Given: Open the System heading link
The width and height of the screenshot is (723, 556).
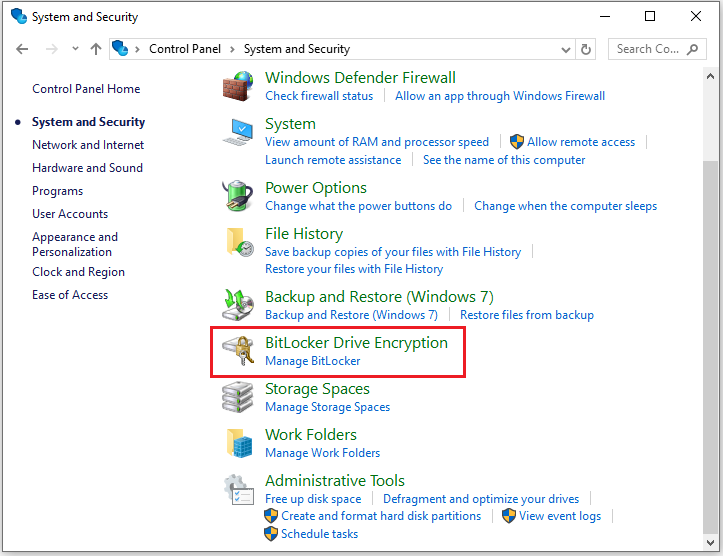Looking at the screenshot, I should [290, 124].
